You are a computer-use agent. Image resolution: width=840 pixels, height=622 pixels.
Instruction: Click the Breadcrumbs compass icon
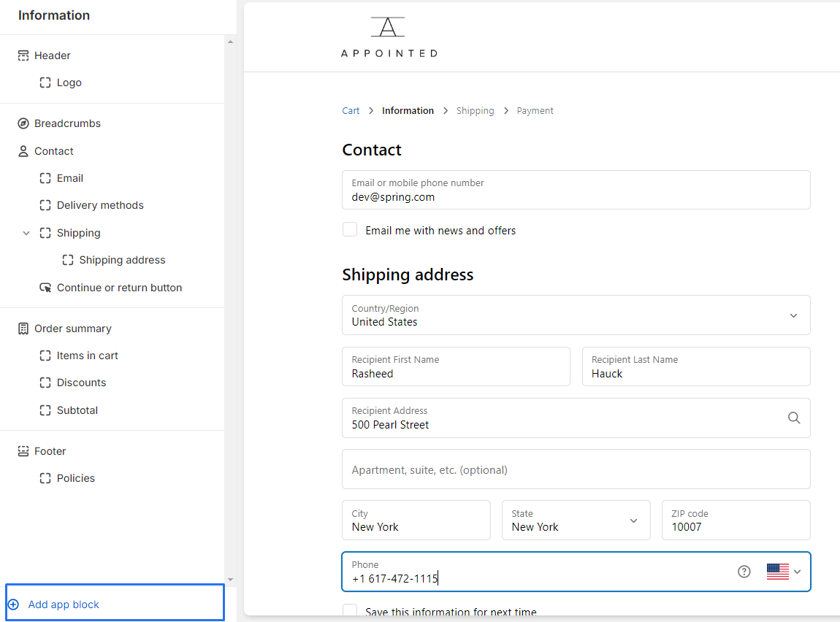click(x=23, y=123)
